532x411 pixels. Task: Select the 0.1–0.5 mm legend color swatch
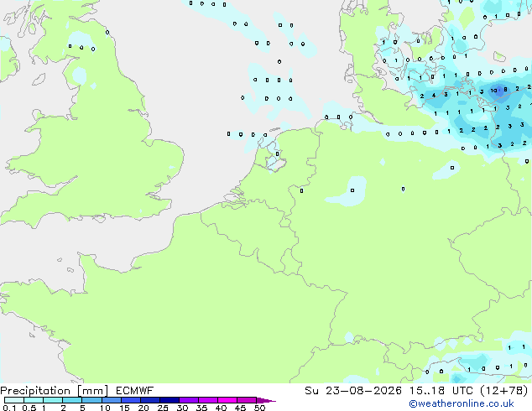pyautogui.click(x=14, y=400)
